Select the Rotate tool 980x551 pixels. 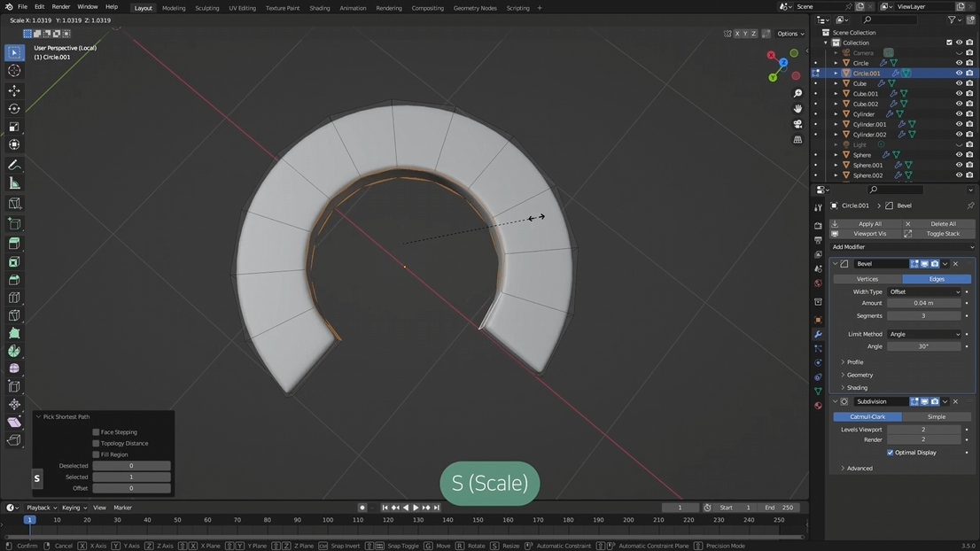click(14, 109)
